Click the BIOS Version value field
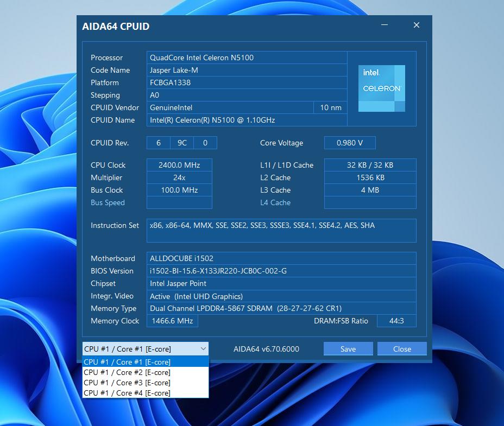The height and width of the screenshot is (426, 504). tap(281, 271)
